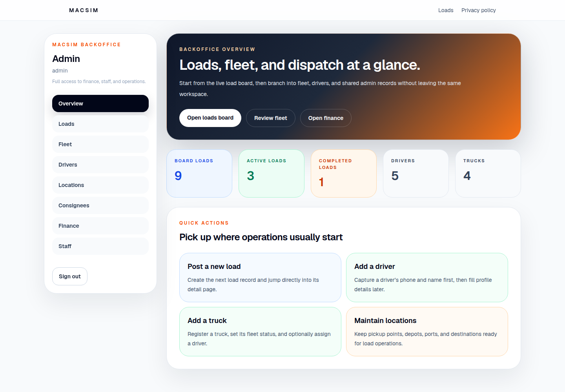
Task: Open Consignees in the sidebar
Action: coord(100,205)
